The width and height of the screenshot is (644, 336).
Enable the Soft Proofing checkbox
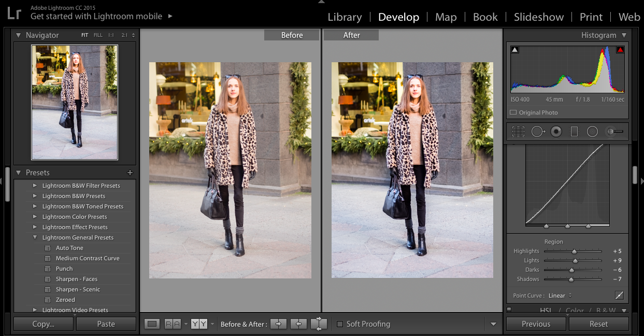pyautogui.click(x=340, y=324)
